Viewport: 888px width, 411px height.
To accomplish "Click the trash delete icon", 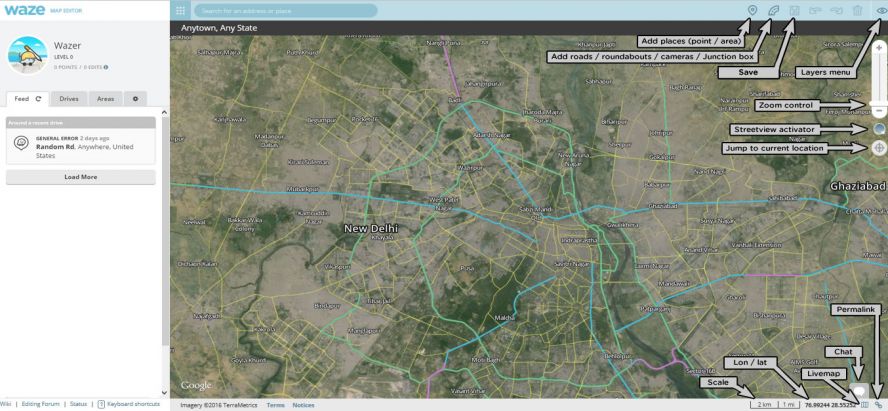I will [858, 10].
